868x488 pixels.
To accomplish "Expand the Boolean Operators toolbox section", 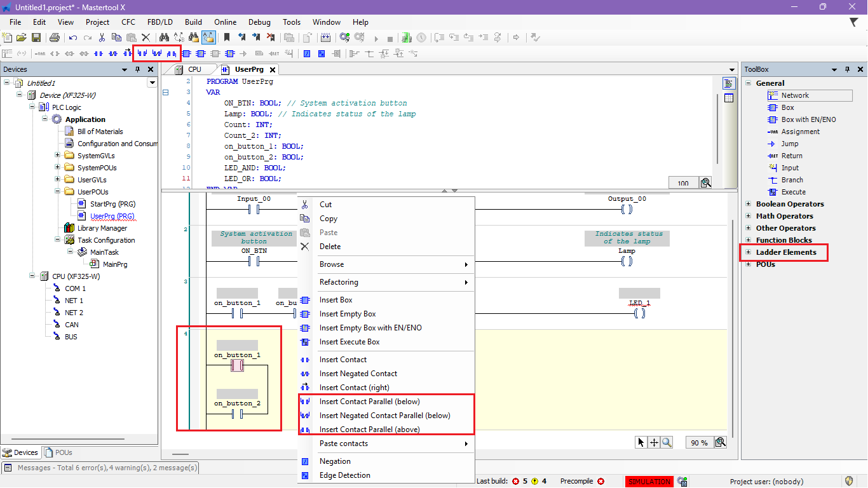I will point(748,204).
